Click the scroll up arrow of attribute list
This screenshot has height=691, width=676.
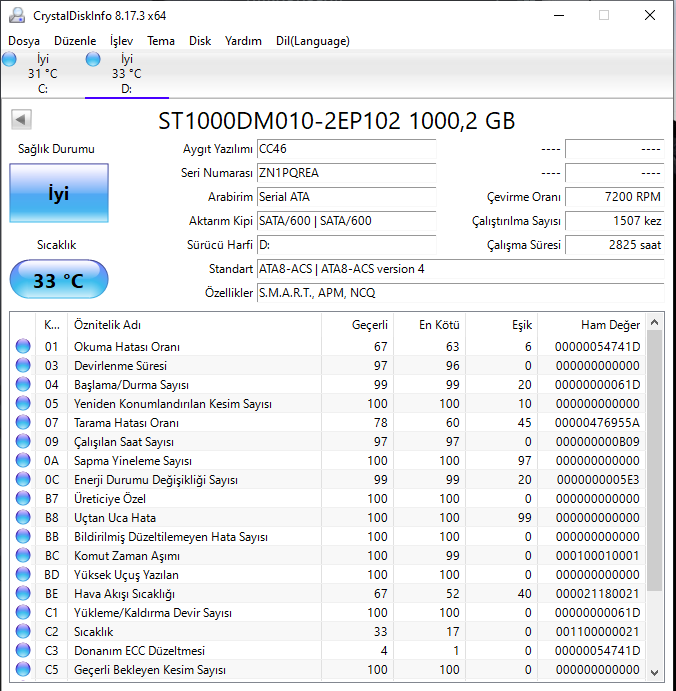(654, 323)
